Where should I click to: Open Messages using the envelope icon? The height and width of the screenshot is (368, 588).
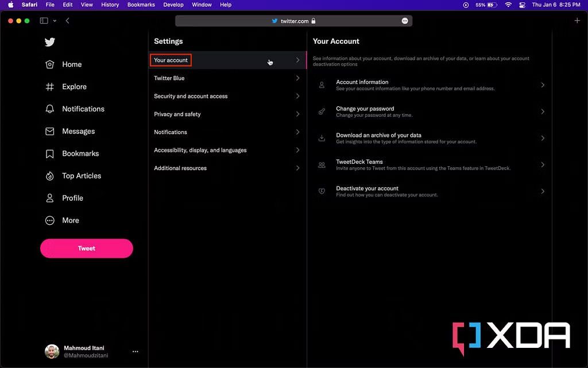coord(50,131)
